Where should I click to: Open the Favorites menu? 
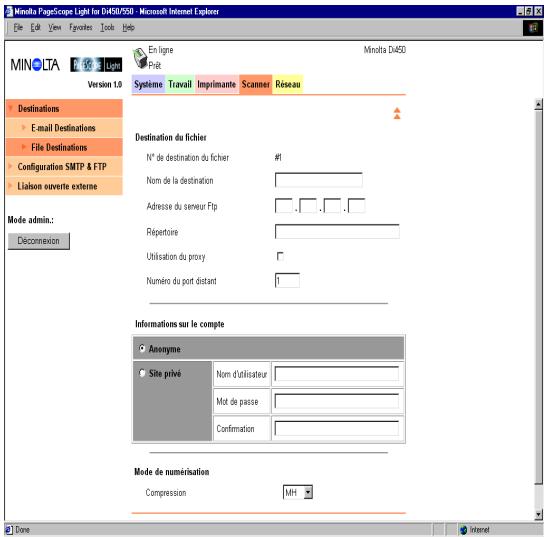coord(81,27)
